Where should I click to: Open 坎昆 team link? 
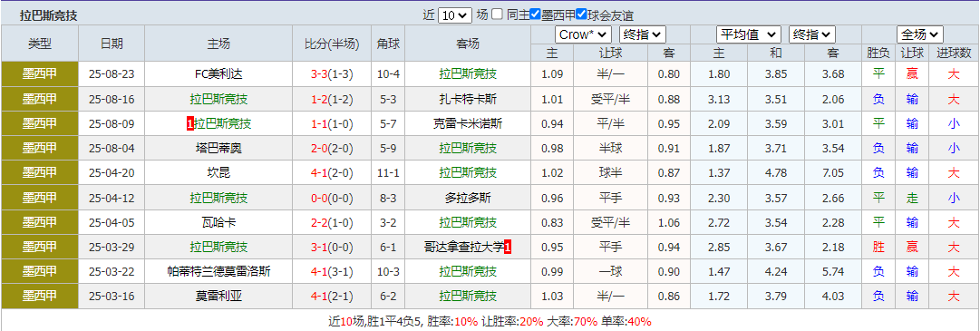point(218,172)
